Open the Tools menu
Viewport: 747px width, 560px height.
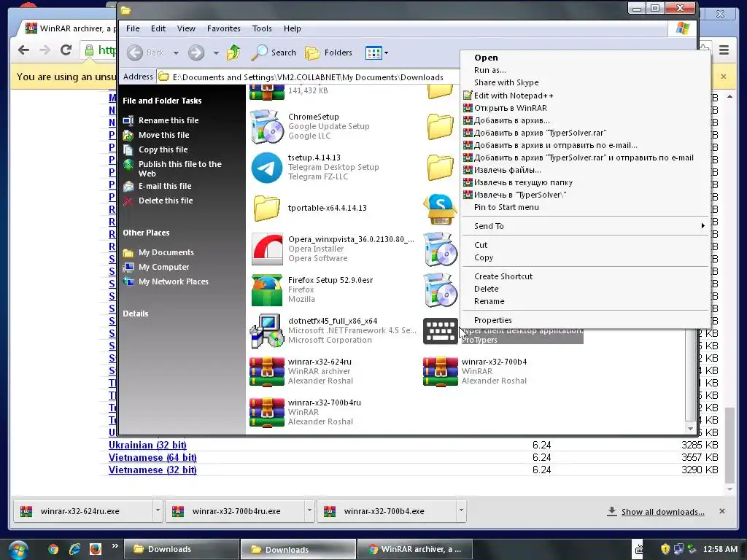262,28
